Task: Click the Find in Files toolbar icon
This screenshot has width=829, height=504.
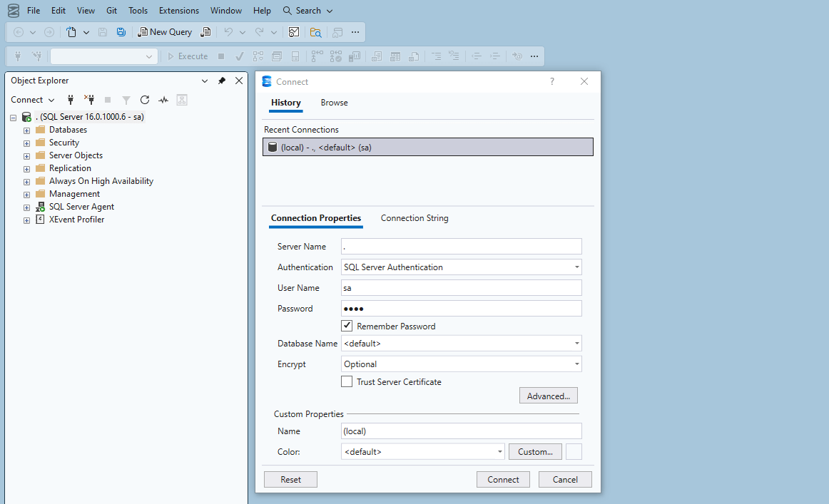Action: [315, 32]
